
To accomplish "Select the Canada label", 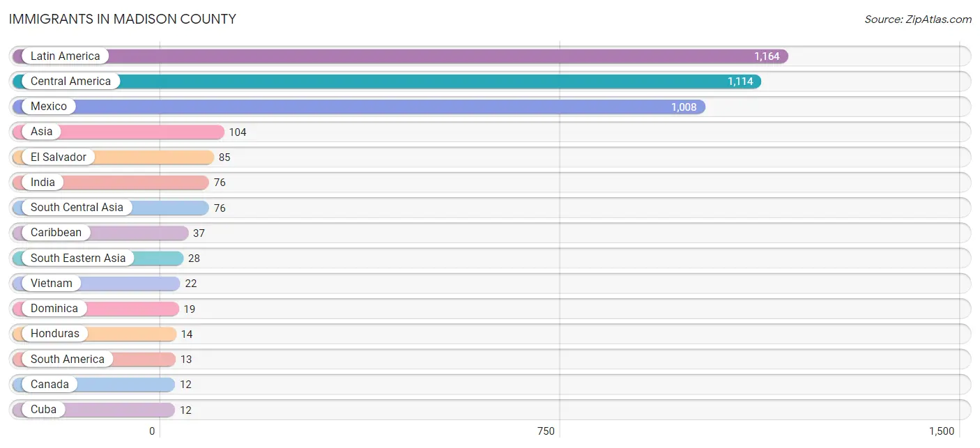I will coord(49,384).
